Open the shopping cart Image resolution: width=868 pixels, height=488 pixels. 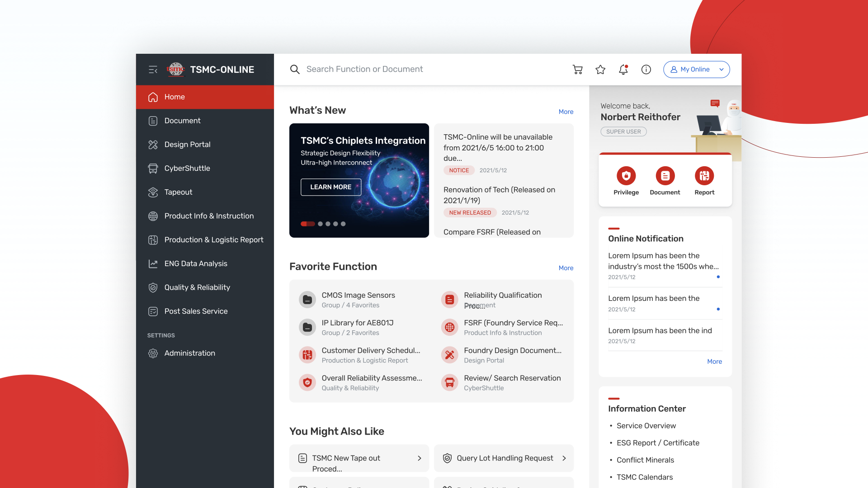coord(577,70)
